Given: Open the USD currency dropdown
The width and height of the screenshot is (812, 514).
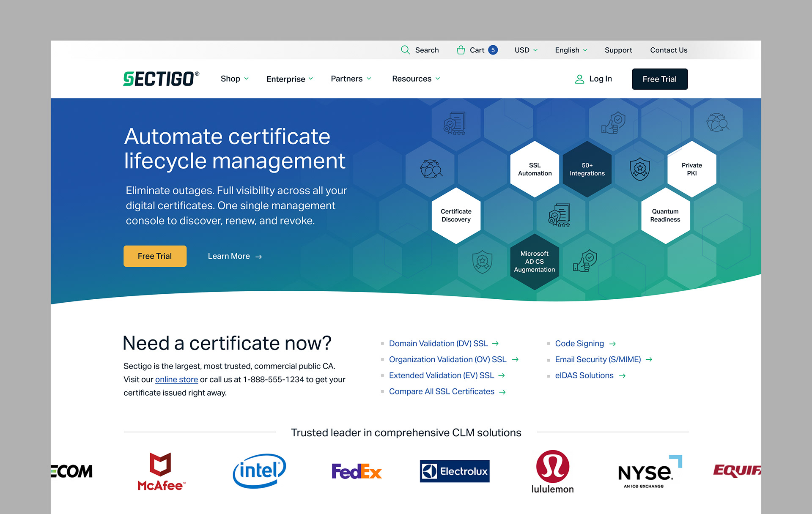Looking at the screenshot, I should (x=526, y=50).
